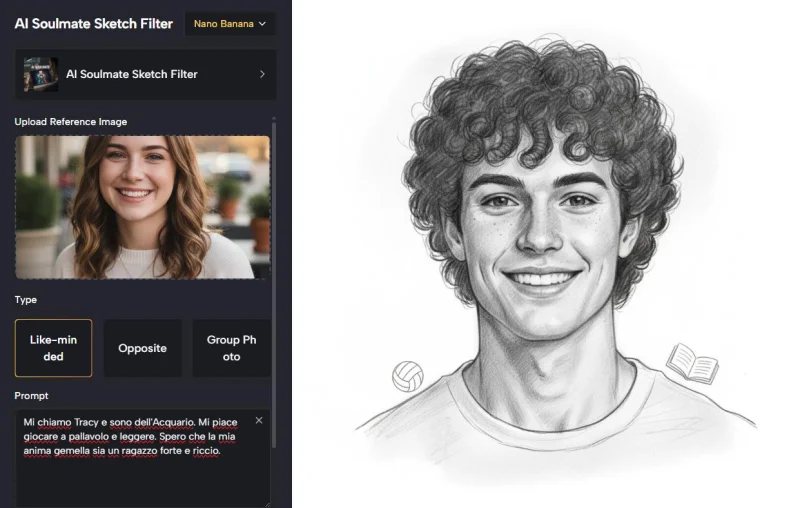Clear the prompt with the X icon
800x508 pixels.
tap(259, 421)
